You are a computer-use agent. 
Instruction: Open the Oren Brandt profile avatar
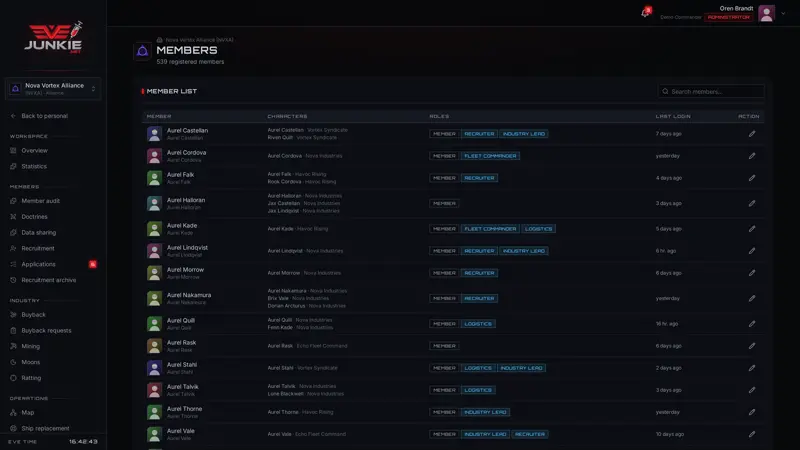[x=766, y=13]
